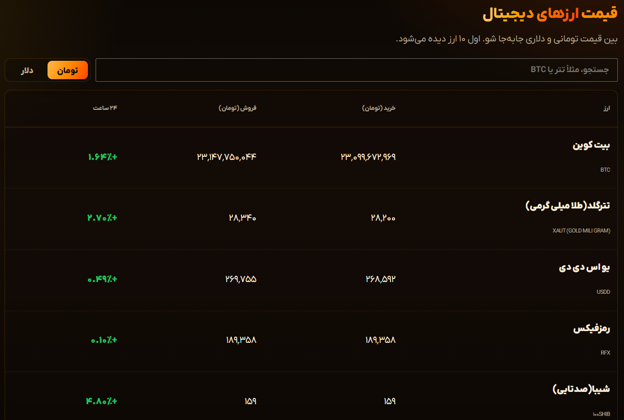Click the XAUT (GOLD MILI GRAM) symbol
The image size is (624, 420).
581,231
